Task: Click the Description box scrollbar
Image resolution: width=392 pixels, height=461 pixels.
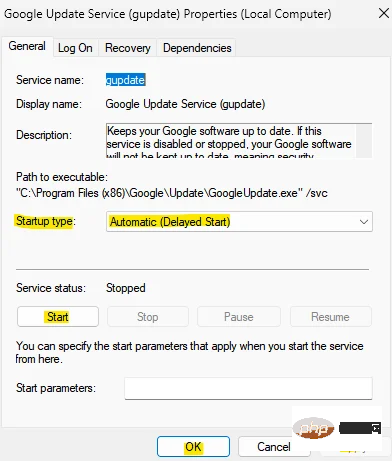Action: tap(363, 140)
